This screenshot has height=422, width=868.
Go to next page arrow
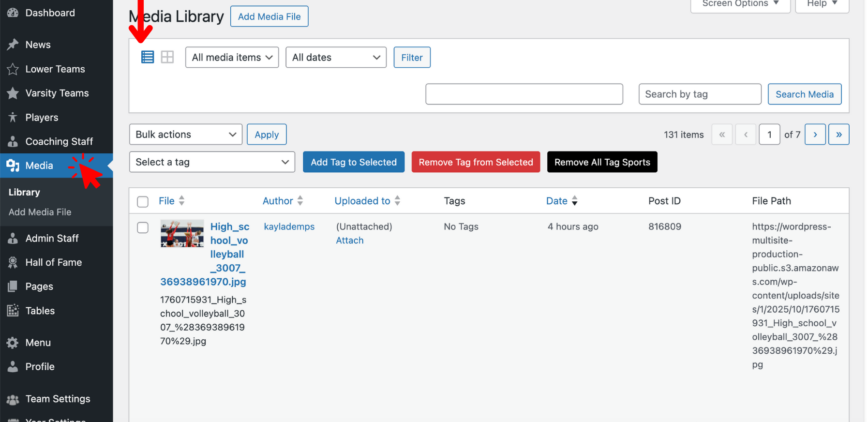[815, 135]
